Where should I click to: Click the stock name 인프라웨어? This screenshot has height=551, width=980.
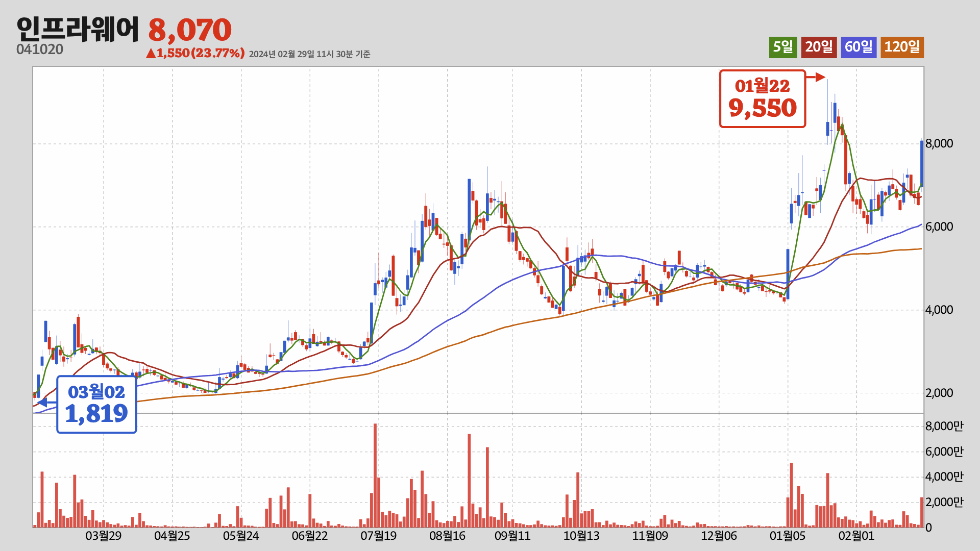click(78, 30)
